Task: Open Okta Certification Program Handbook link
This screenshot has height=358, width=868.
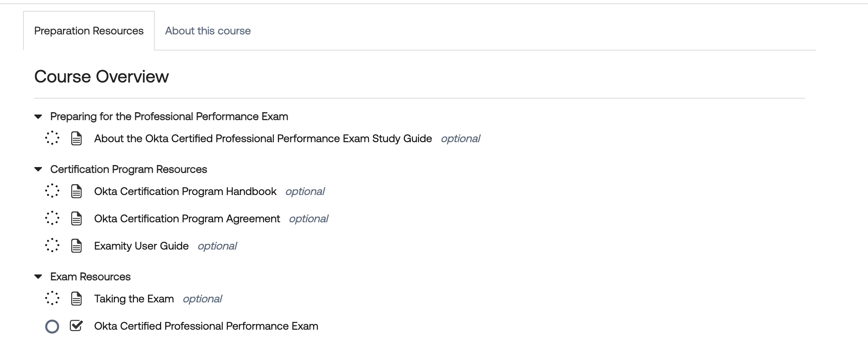Action: click(x=185, y=191)
